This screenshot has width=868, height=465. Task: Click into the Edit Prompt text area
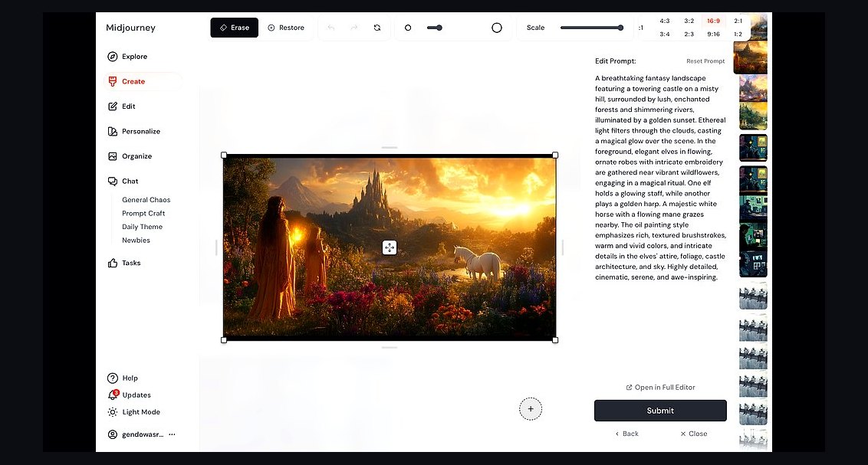click(x=660, y=178)
